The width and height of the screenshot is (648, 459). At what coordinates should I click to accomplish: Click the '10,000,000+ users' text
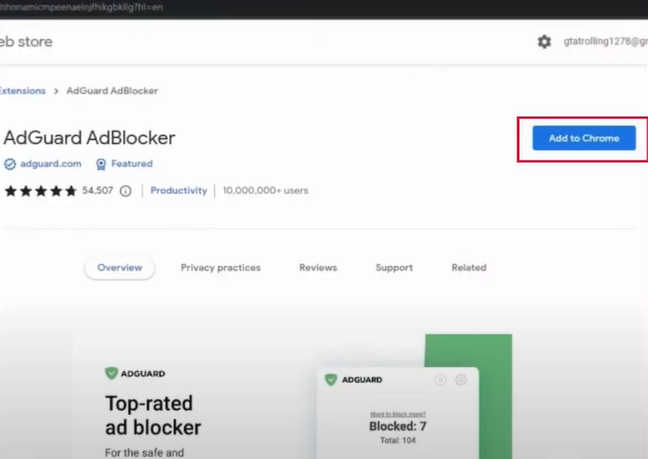[265, 190]
